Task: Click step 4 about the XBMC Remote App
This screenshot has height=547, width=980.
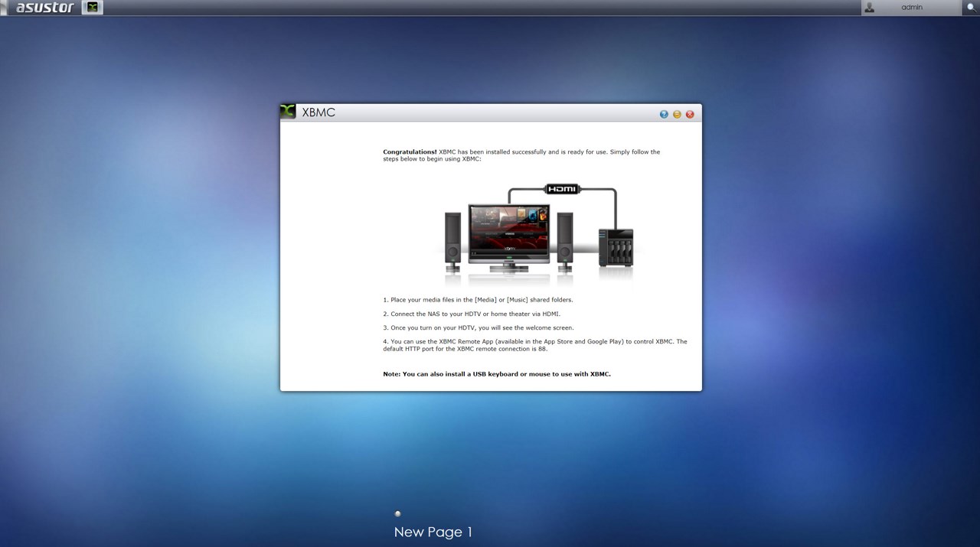Action: point(535,345)
